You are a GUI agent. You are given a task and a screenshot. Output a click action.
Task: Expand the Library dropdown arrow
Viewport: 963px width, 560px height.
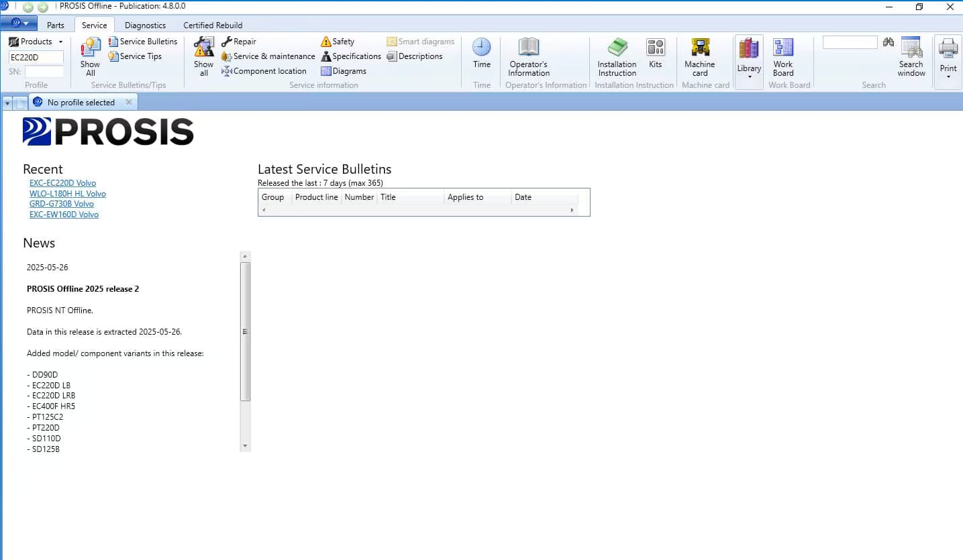coord(749,76)
